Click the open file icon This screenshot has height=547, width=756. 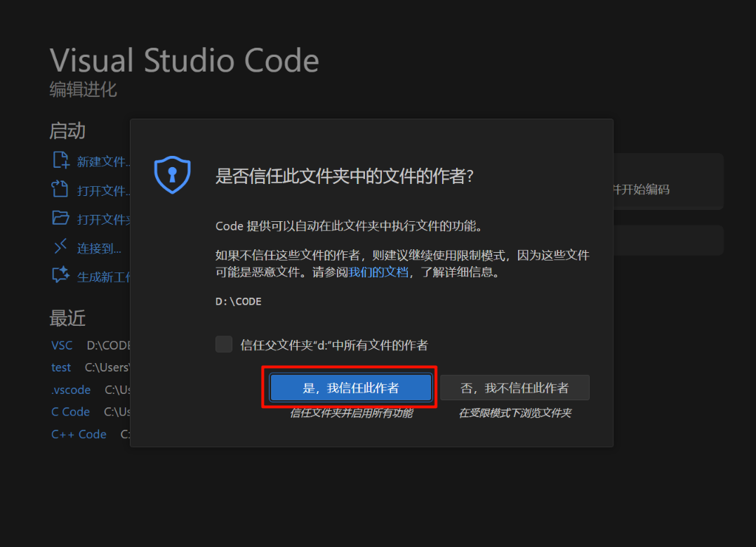pos(60,189)
